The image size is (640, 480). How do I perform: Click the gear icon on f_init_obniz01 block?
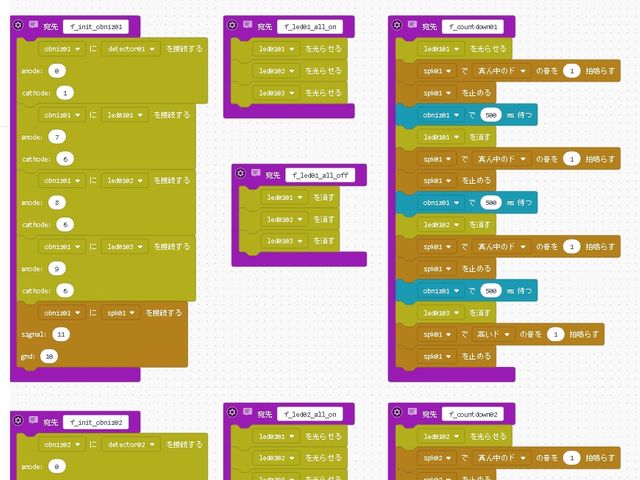point(19,27)
